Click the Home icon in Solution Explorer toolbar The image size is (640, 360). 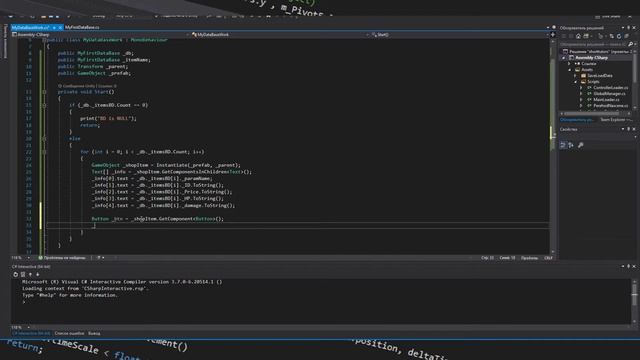coord(578,36)
